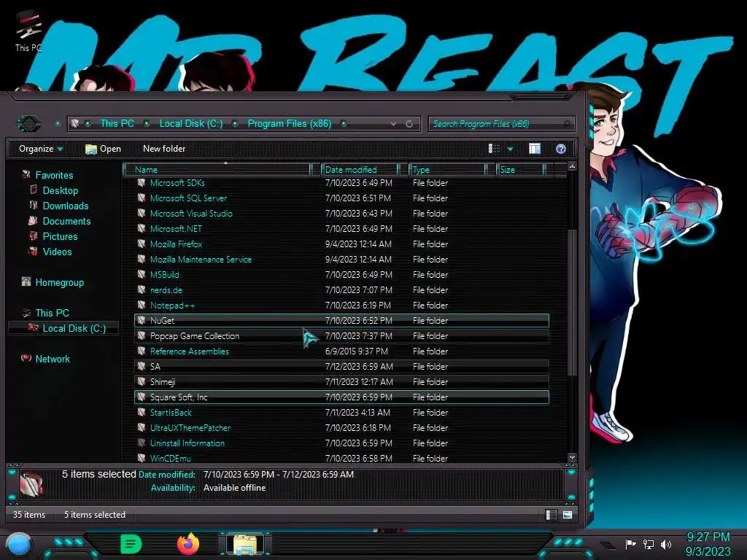Click the StartIsBack folder icon

pos(141,412)
